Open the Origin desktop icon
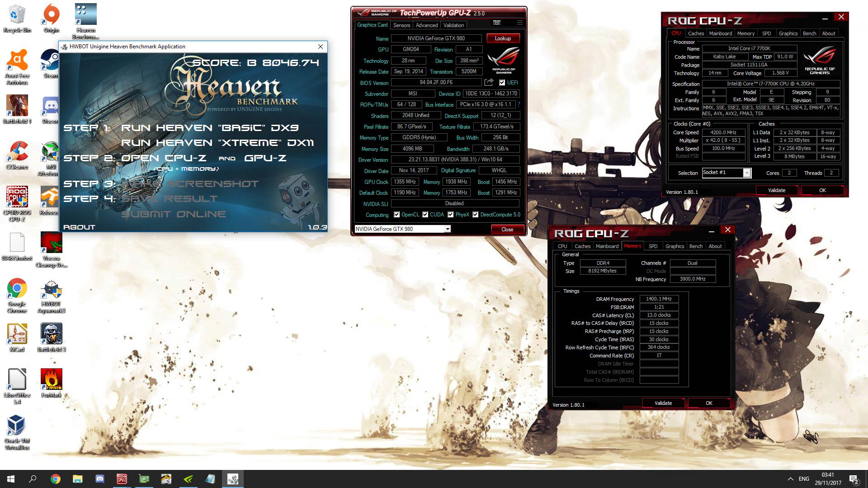The width and height of the screenshot is (868, 488). [51, 19]
